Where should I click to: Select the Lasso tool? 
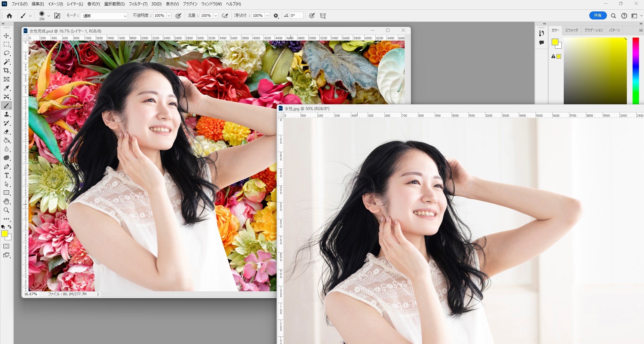(6, 53)
